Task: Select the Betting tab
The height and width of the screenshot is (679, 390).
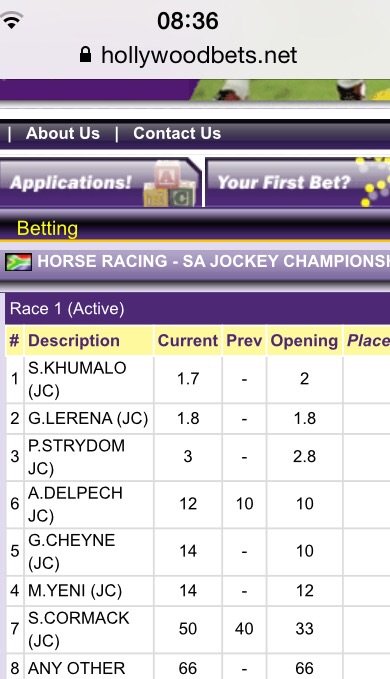Action: coord(47,228)
